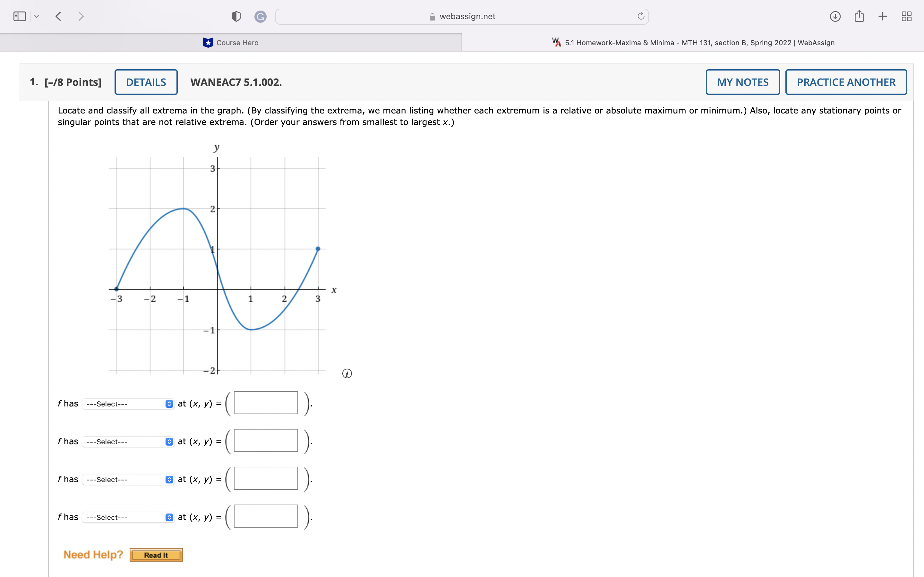Open the second ---Select--- dropdown

127,441
